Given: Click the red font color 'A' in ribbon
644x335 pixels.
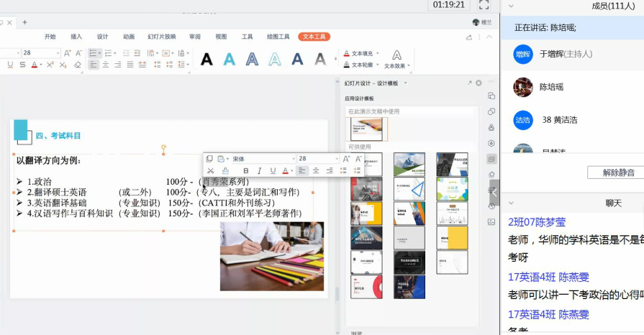Looking at the screenshot, I should 34,65.
